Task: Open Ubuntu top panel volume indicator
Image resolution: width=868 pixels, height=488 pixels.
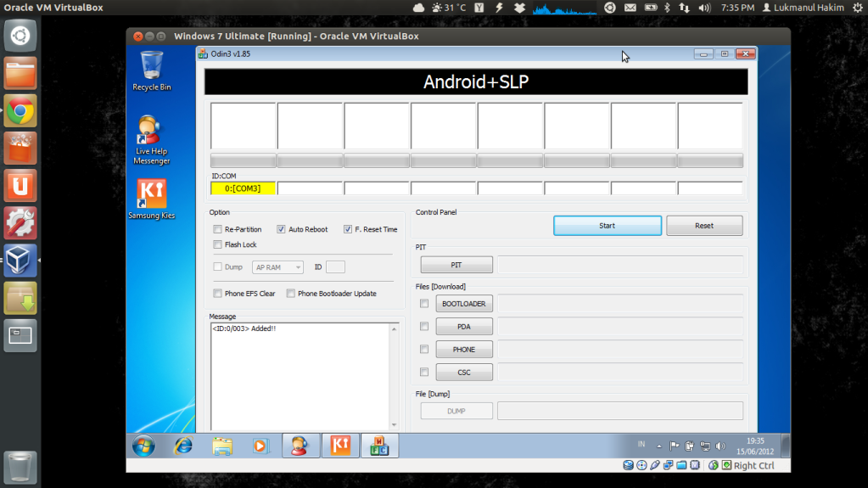Action: tap(704, 8)
